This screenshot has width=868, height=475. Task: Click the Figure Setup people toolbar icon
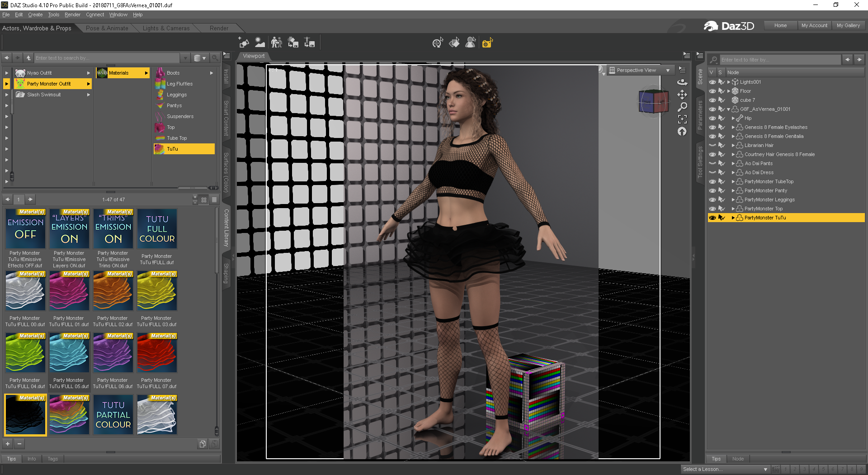[x=276, y=43]
